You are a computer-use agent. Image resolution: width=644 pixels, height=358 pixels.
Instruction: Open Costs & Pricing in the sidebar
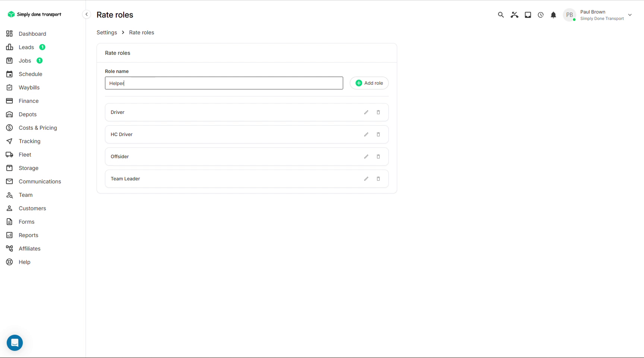coord(38,128)
